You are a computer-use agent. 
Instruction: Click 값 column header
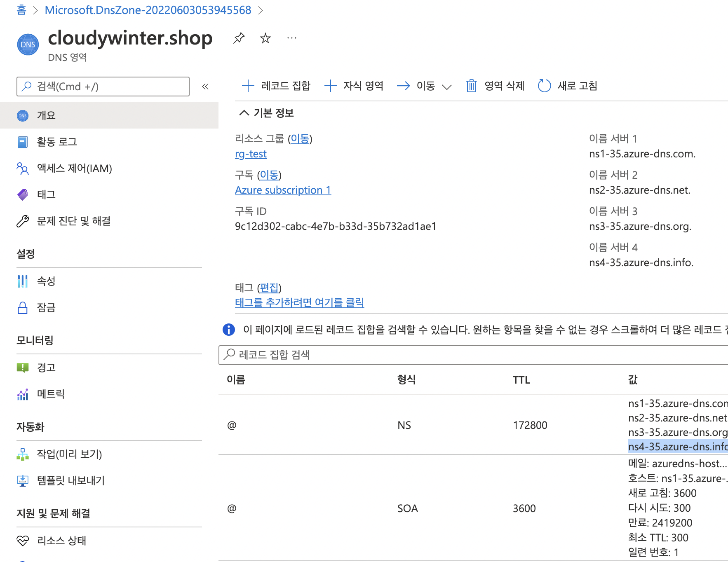[x=633, y=380]
